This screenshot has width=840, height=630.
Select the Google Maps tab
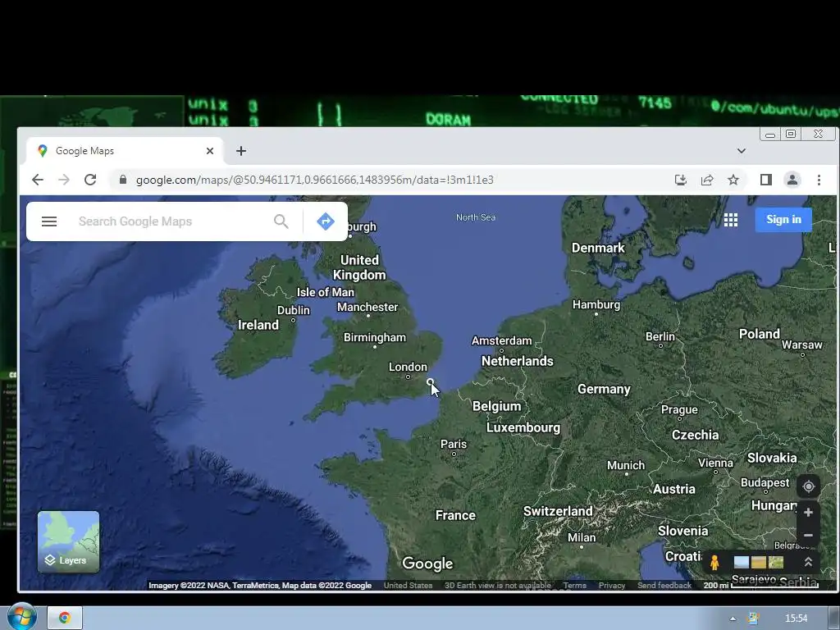125,151
